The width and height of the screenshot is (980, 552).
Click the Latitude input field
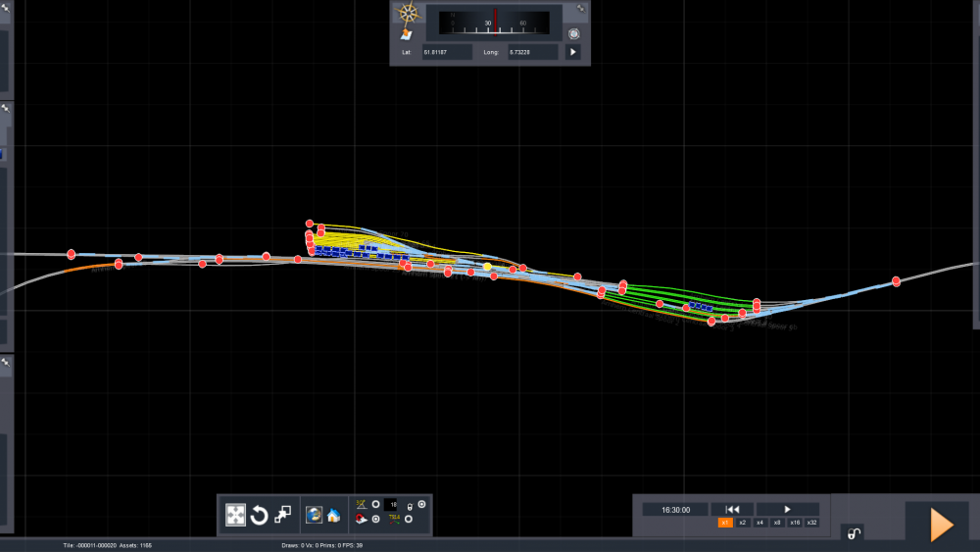[447, 52]
